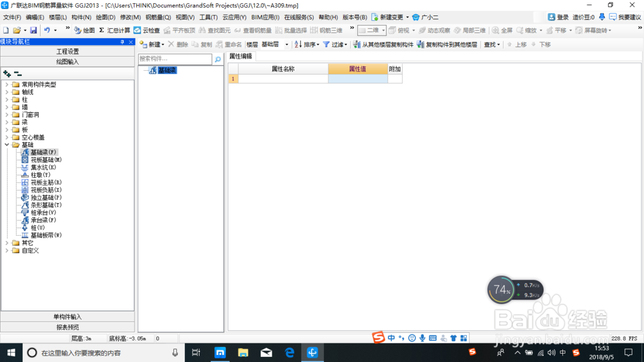644x362 pixels.
Task: Open the 绘图输入 section
Action: [x=68, y=62]
